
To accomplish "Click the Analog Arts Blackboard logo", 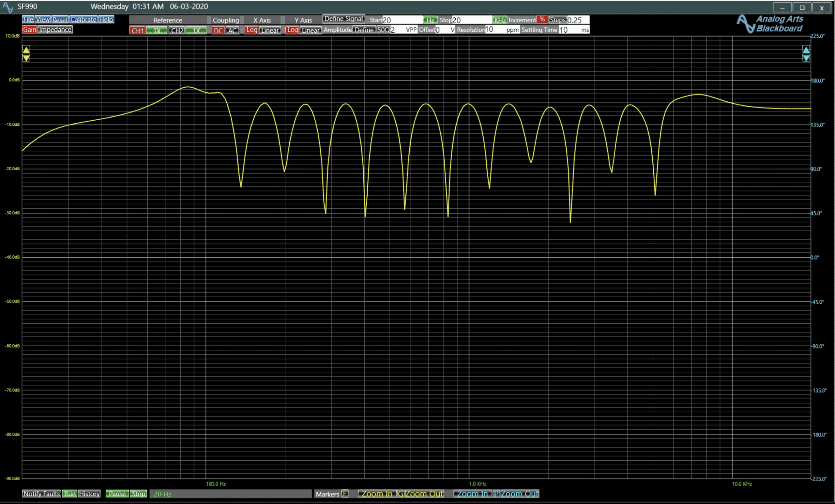I will [x=770, y=24].
